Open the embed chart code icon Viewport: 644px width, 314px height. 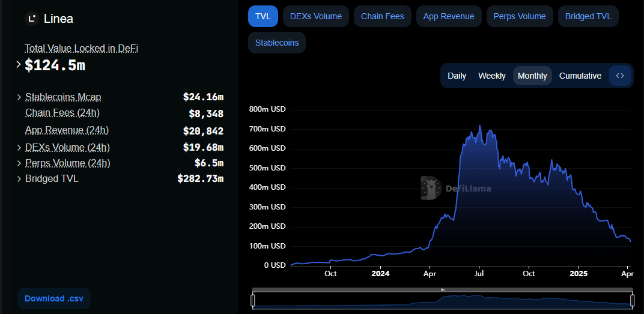pyautogui.click(x=620, y=76)
